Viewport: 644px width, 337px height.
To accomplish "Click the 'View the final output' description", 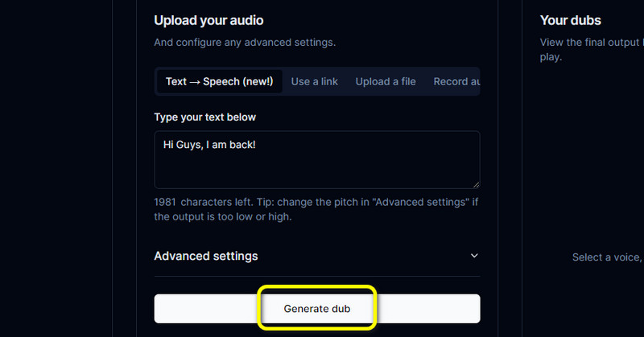I will pos(589,42).
